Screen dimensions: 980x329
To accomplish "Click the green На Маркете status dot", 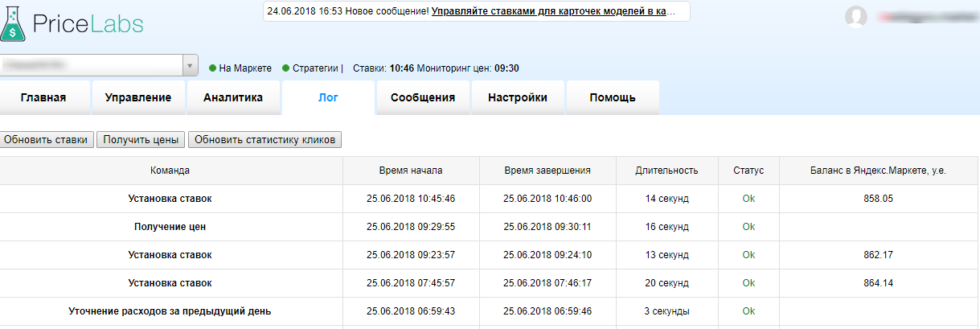I will pyautogui.click(x=212, y=68).
